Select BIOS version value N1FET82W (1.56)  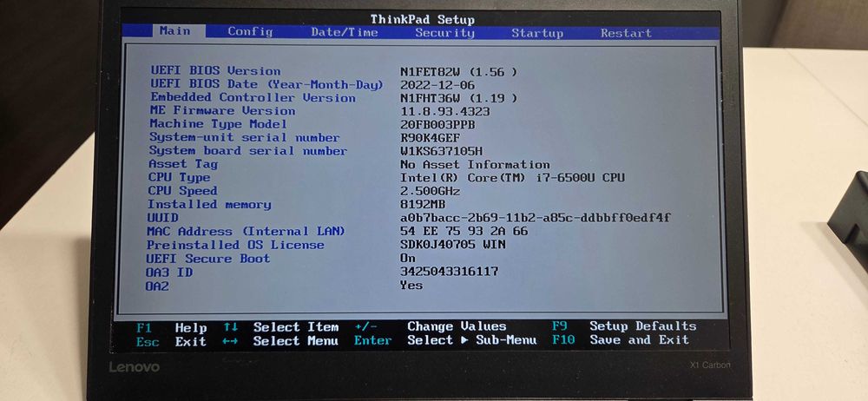[459, 72]
